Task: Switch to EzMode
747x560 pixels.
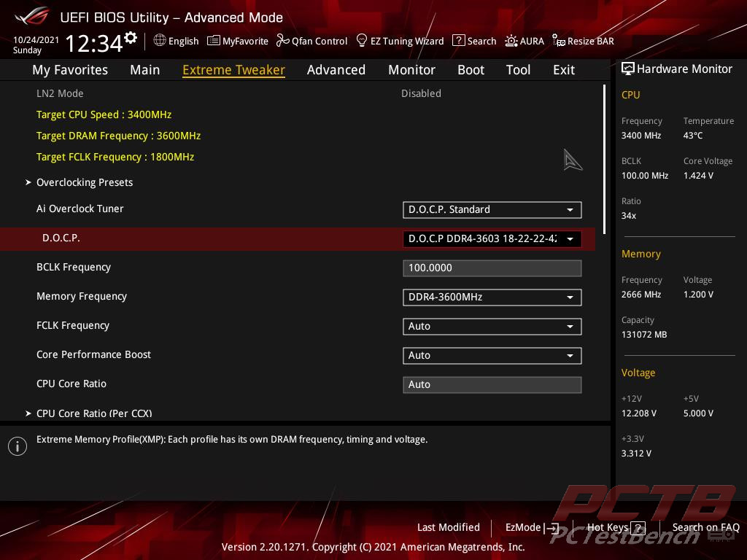Action: (532, 528)
